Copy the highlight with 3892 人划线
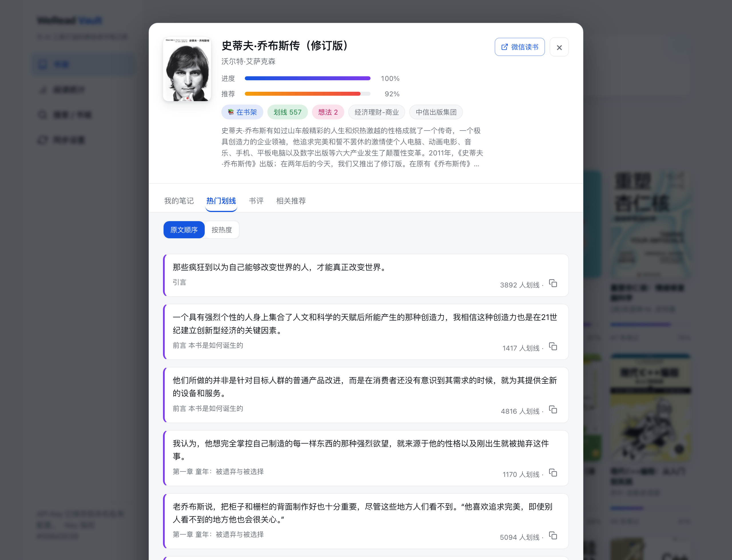The image size is (732, 560). coord(553,283)
